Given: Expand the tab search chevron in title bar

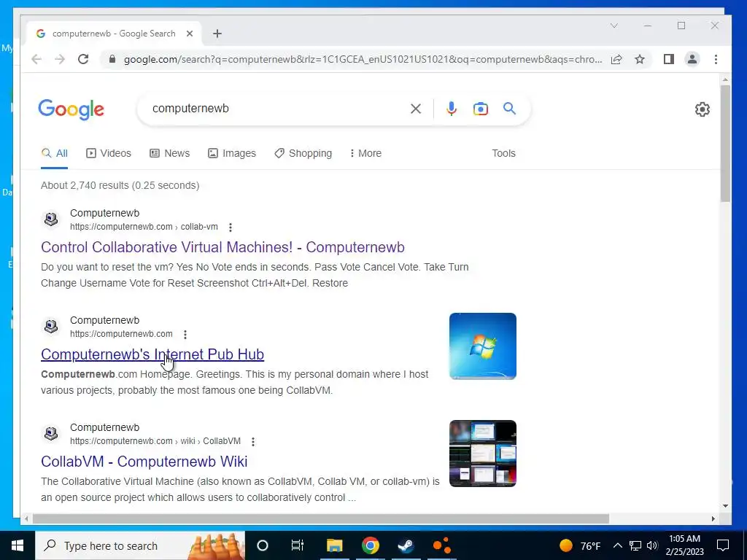Looking at the screenshot, I should pos(614,26).
